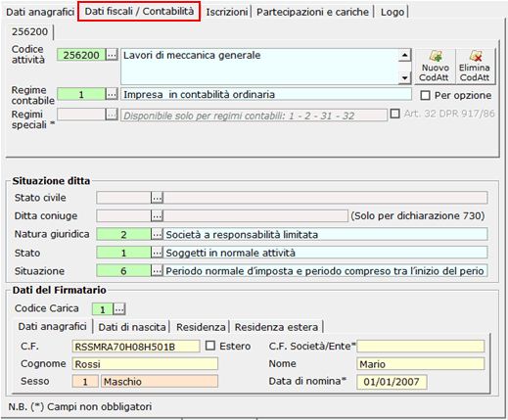Viewport: 508px width, 420px height.
Task: Click into the Cognome field containing Rossi
Action: 145,364
